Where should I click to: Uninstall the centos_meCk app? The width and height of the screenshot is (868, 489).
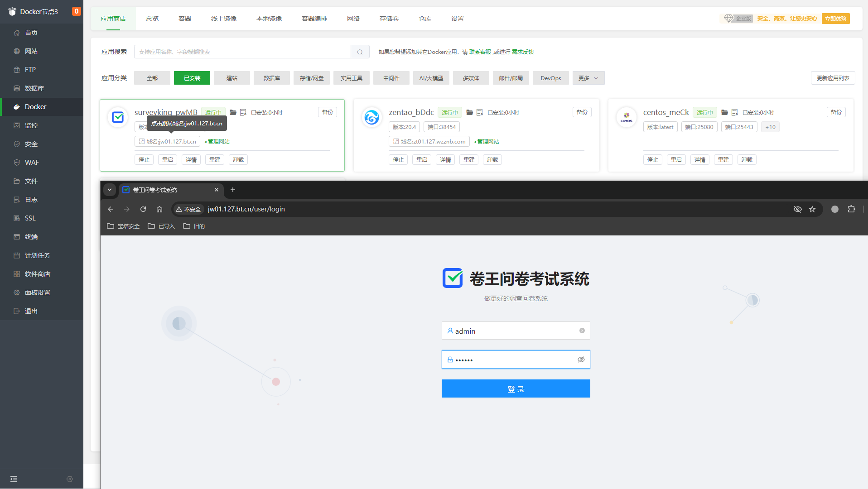click(747, 160)
